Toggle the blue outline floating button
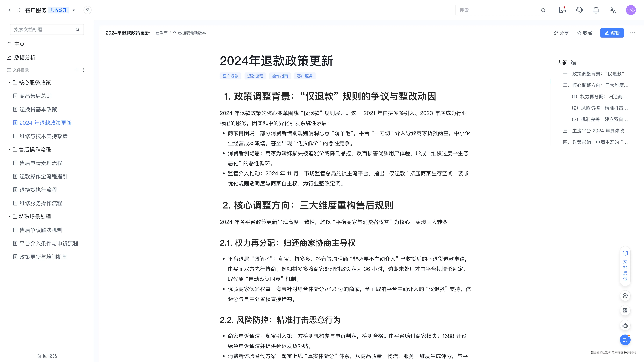 point(625,340)
